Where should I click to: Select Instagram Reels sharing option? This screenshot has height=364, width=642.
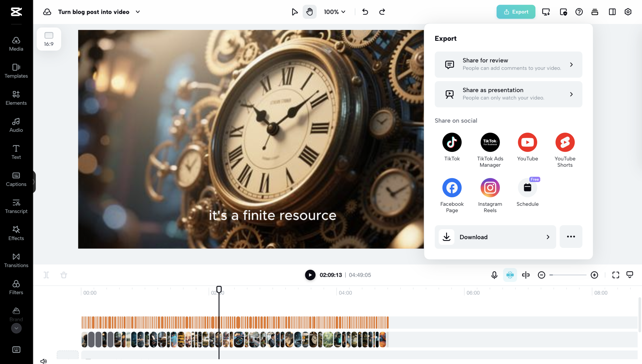coord(490,188)
